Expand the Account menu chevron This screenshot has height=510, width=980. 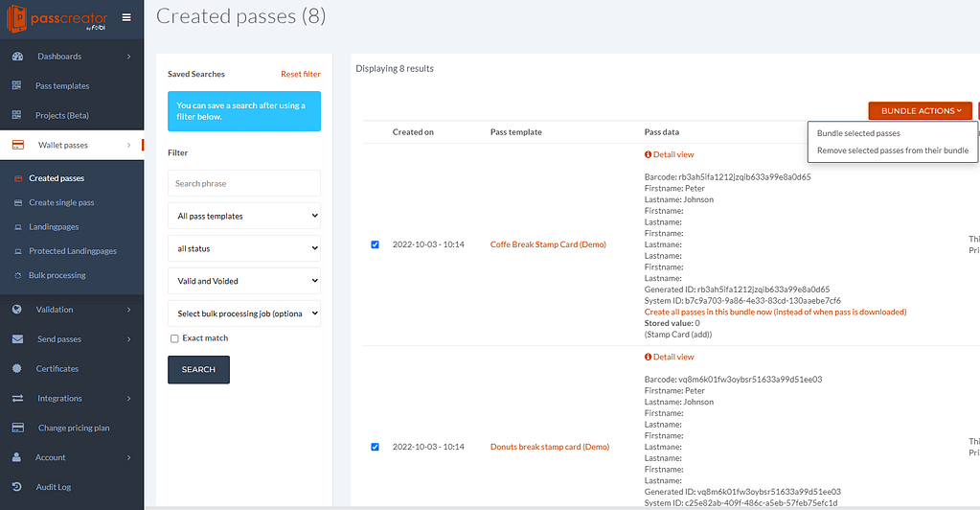pyautogui.click(x=128, y=457)
